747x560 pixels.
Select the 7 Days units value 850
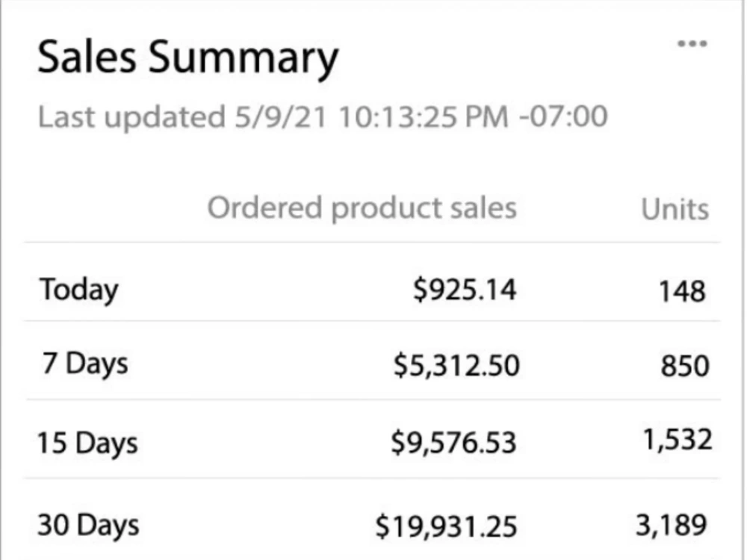684,366
